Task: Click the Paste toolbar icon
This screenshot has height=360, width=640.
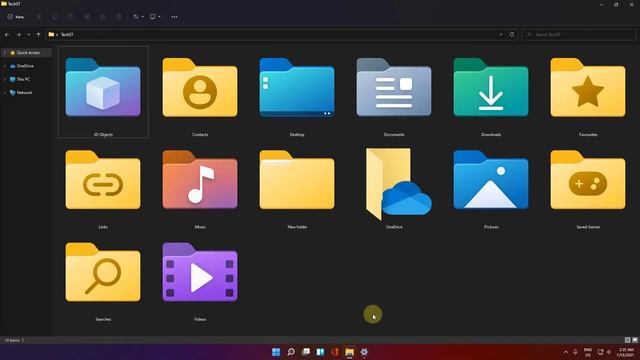Action: tap(71, 17)
